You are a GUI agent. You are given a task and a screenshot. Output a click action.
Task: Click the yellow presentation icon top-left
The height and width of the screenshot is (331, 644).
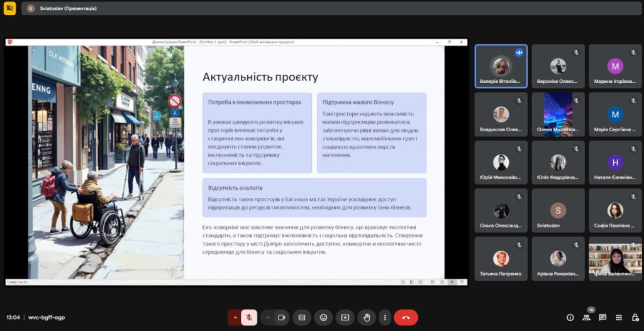(9, 8)
